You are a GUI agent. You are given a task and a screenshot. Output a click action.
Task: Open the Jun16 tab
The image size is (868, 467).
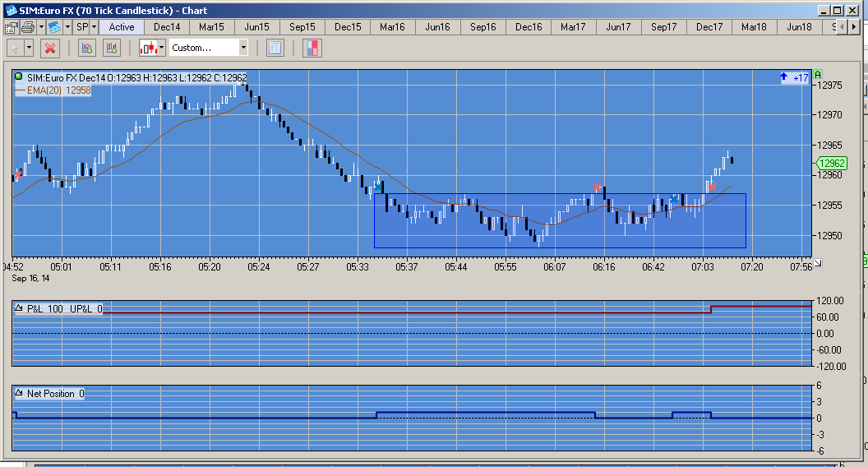pyautogui.click(x=437, y=27)
